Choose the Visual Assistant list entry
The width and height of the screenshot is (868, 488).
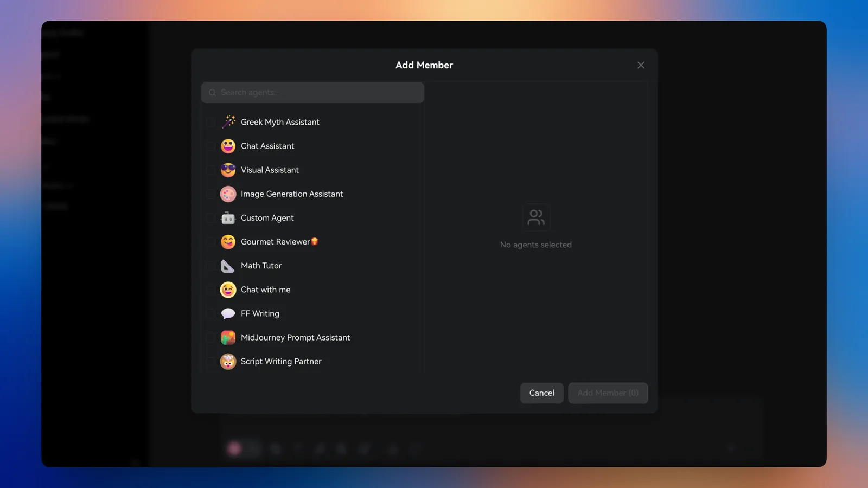pos(270,170)
